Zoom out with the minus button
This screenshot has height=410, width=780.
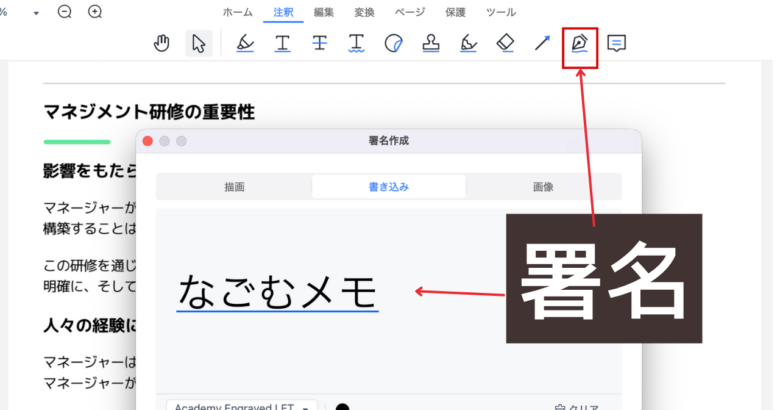click(x=65, y=12)
